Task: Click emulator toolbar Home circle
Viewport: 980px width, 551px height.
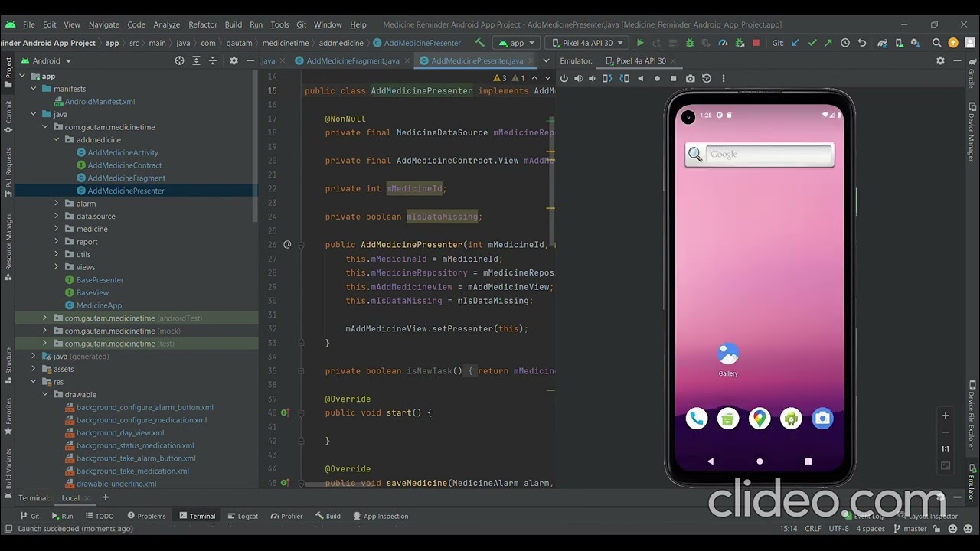Action: coord(657,78)
